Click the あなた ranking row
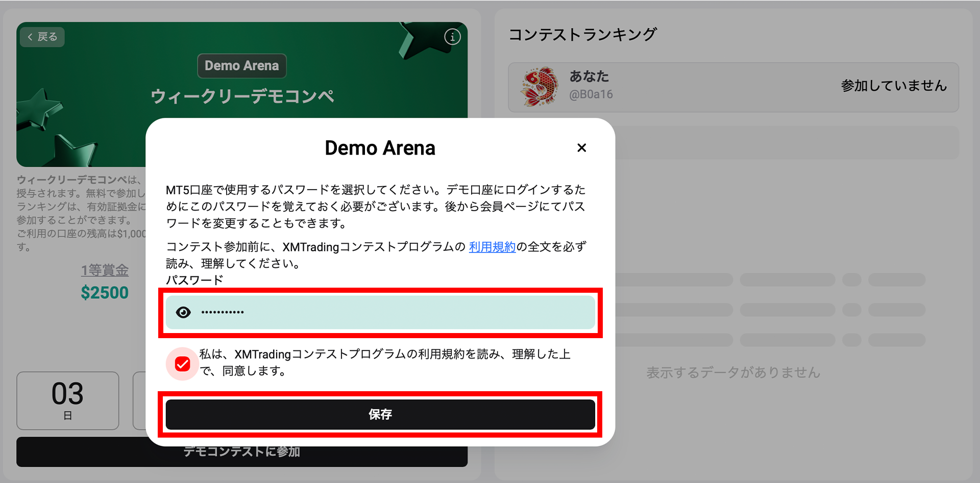980x483 pixels. (733, 87)
